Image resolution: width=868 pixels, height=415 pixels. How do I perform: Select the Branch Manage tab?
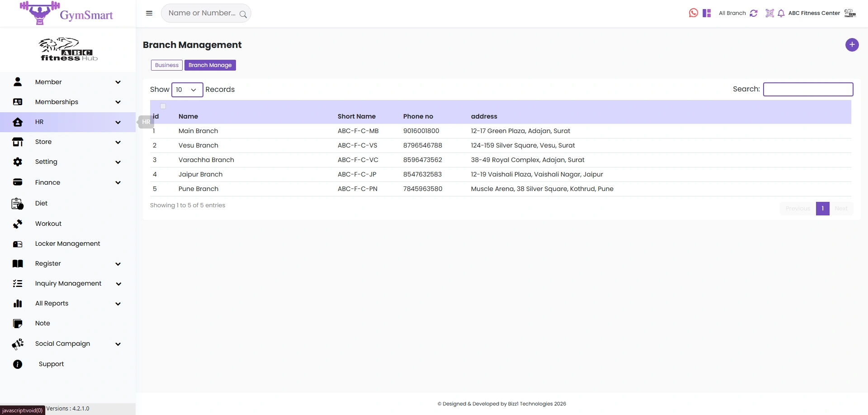point(210,65)
